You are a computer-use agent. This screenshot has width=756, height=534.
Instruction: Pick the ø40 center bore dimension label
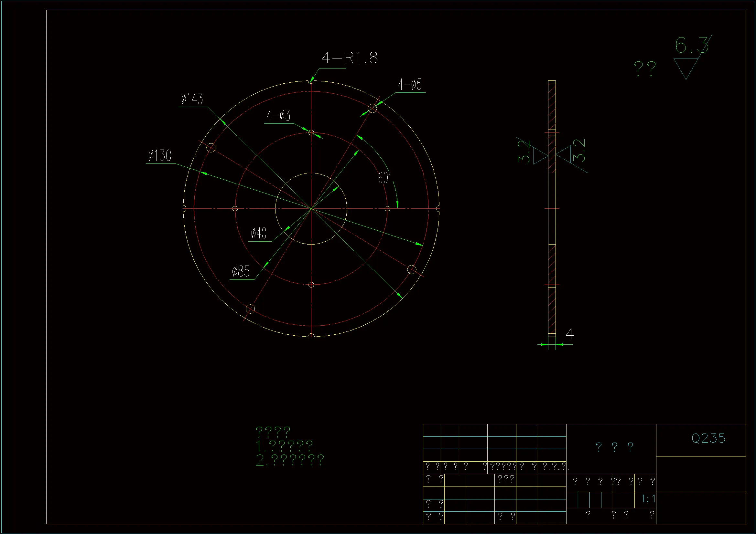click(259, 233)
